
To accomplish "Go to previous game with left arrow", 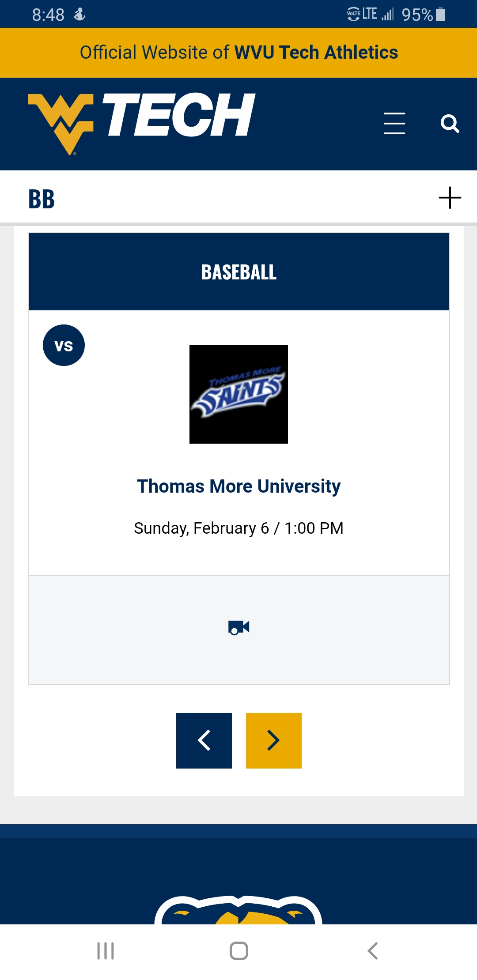I will coord(204,740).
